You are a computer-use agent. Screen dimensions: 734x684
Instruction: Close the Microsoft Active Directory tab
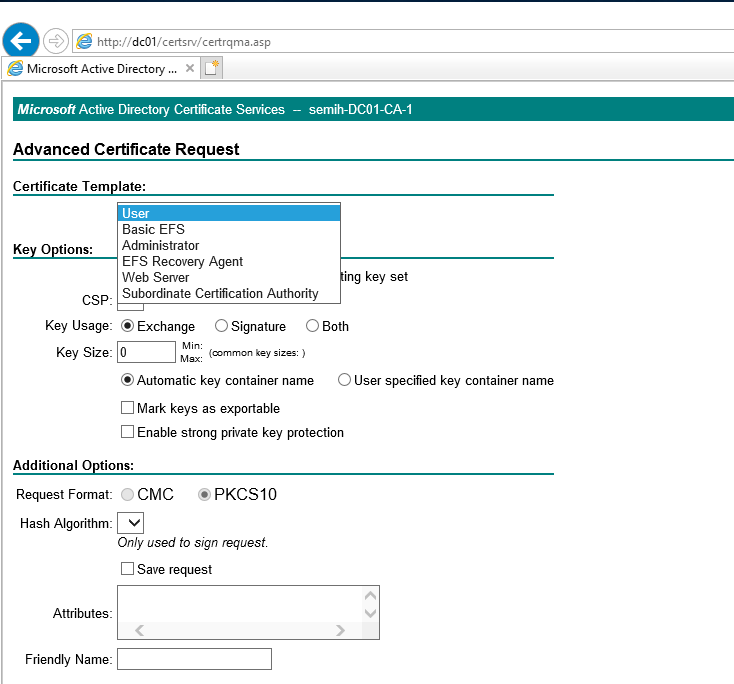[190, 69]
